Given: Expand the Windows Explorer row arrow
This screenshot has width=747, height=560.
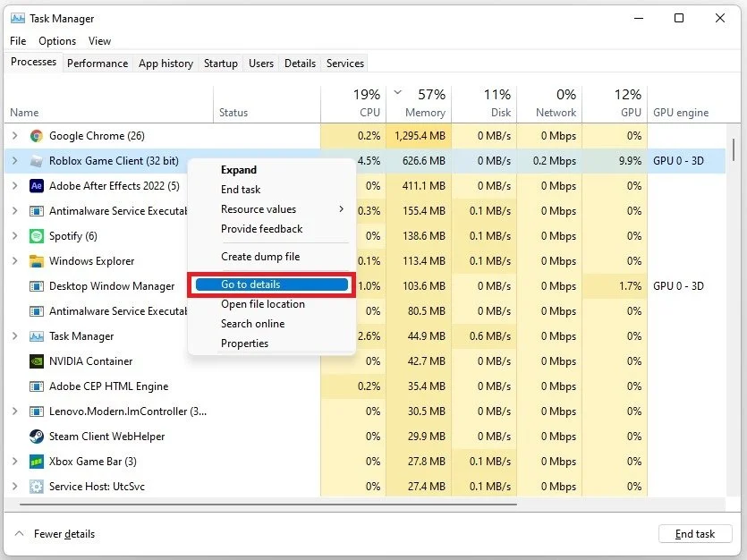Looking at the screenshot, I should pyautogui.click(x=15, y=261).
